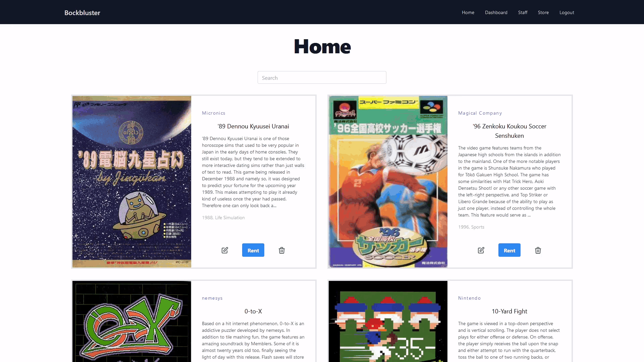644x362 pixels.
Task: Open the Store page
Action: tap(543, 12)
